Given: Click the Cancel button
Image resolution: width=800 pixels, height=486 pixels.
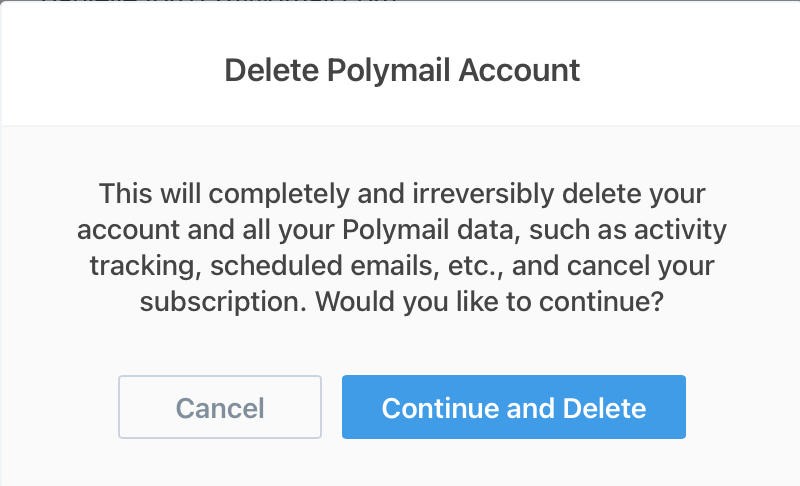Looking at the screenshot, I should [220, 407].
